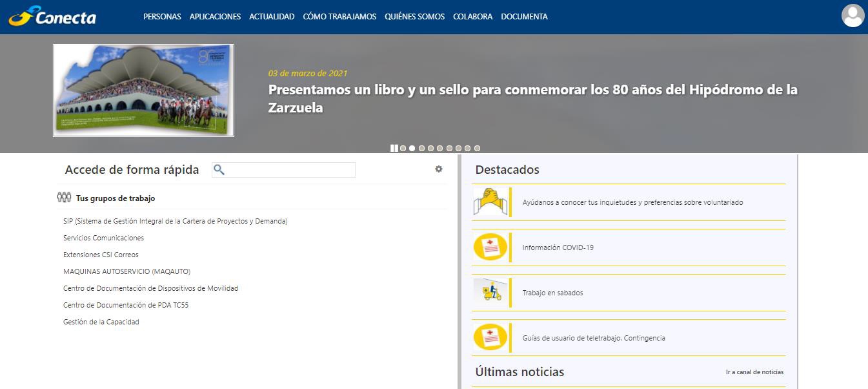Open quick access settings gear
This screenshot has width=868, height=389.
click(x=439, y=169)
